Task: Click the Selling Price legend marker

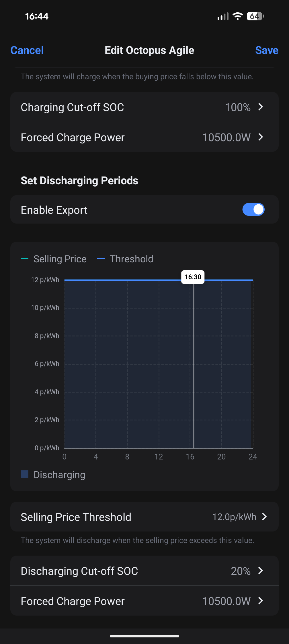Action: point(25,259)
